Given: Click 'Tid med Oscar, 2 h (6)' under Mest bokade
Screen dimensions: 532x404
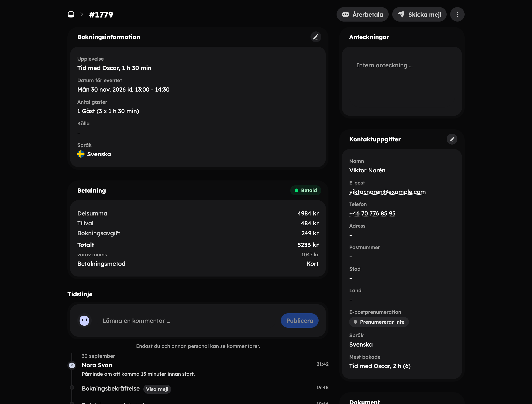Looking at the screenshot, I should [380, 366].
